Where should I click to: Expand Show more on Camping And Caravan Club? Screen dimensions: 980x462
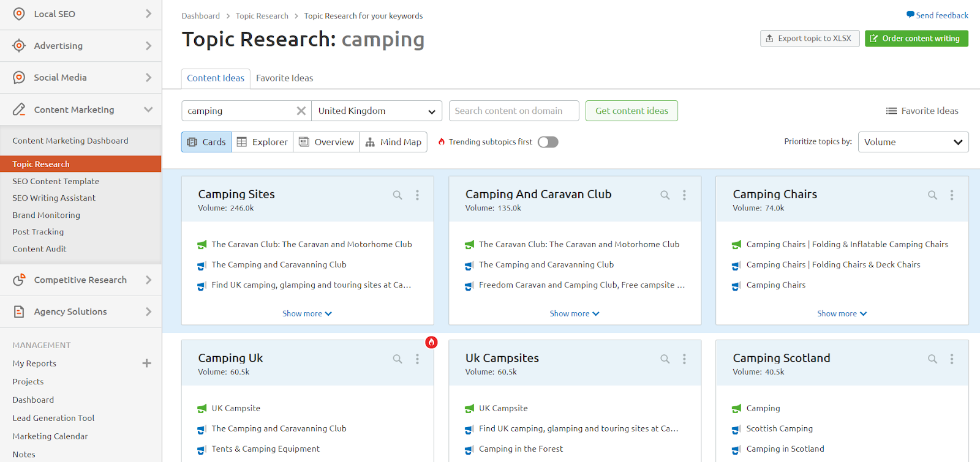point(575,313)
